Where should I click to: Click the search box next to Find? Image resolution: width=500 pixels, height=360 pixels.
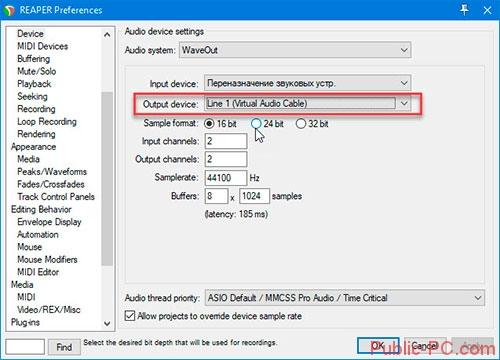pyautogui.click(x=25, y=347)
